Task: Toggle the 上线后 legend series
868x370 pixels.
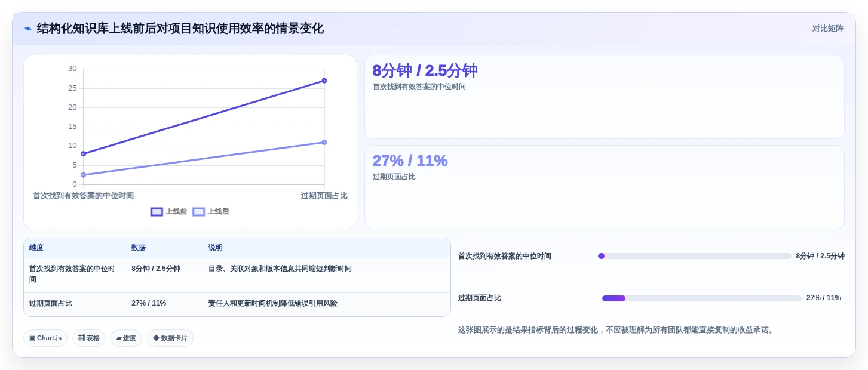Action: tap(211, 211)
